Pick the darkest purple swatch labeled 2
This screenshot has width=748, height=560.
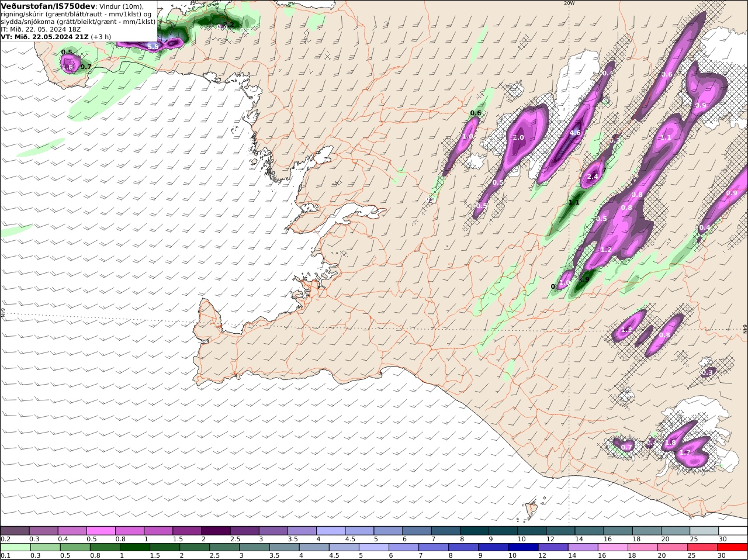tap(216, 531)
